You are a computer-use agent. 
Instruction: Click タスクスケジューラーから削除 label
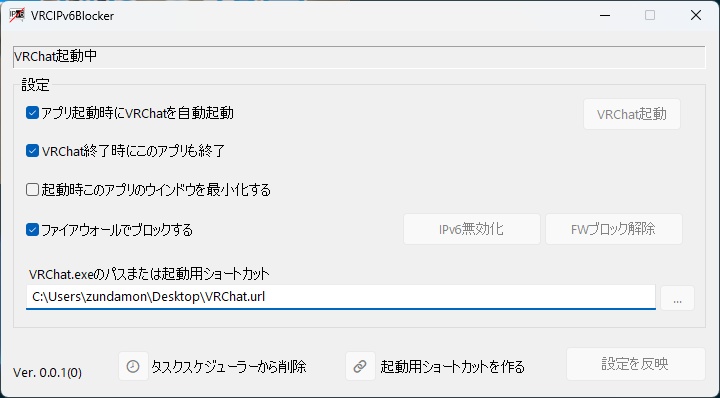(x=229, y=366)
